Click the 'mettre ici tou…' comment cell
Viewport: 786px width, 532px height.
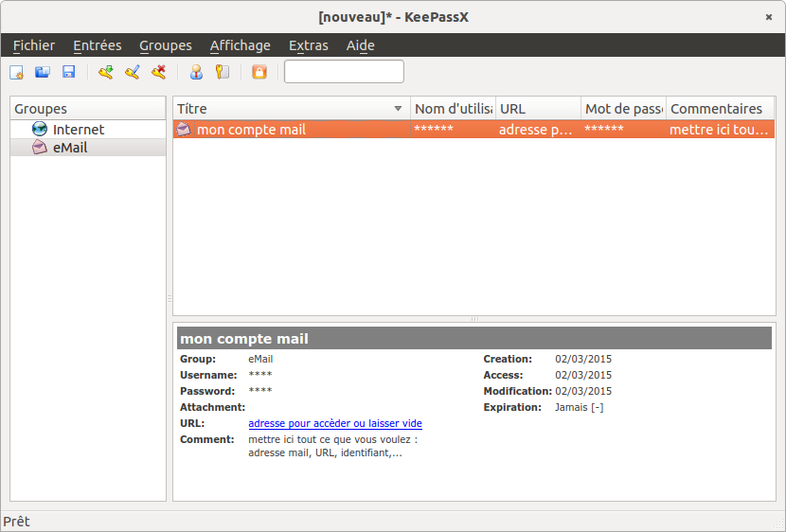tap(721, 130)
